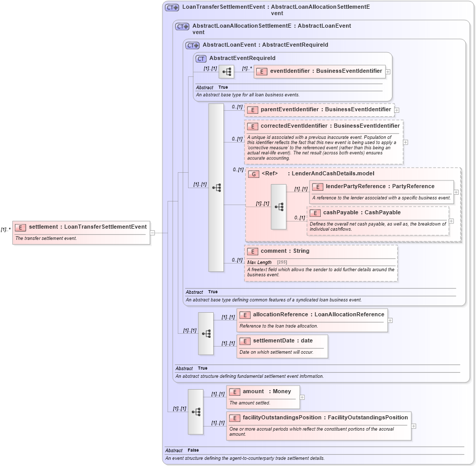Image resolution: width=476 pixels, height=466 pixels.
Task: Click the E icon of settlementDate
Action: point(244,340)
